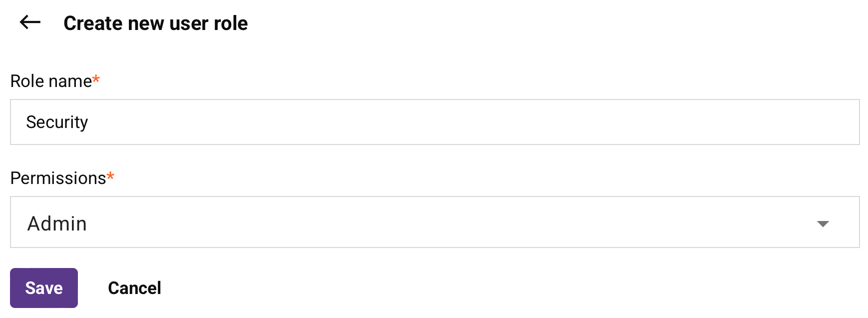Click the asterisk next to Permissions
The width and height of the screenshot is (868, 318).
[x=110, y=176]
